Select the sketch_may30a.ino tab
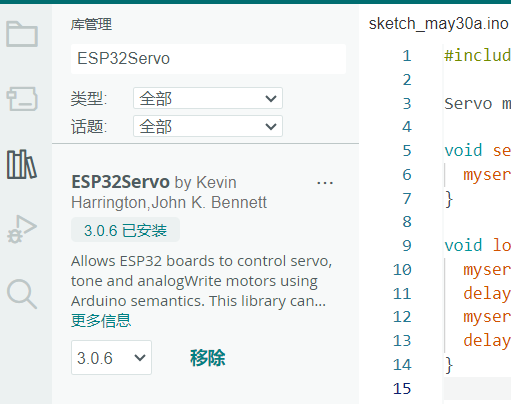The width and height of the screenshot is (511, 404). 438,24
